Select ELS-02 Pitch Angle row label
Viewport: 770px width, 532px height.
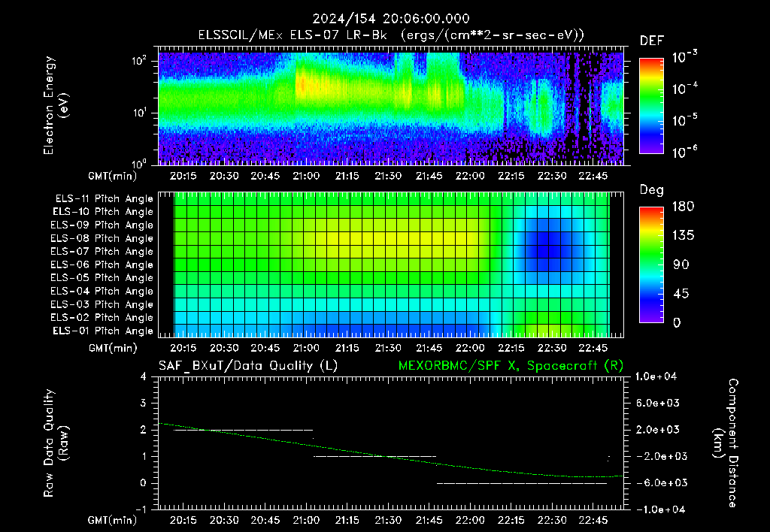click(x=102, y=318)
